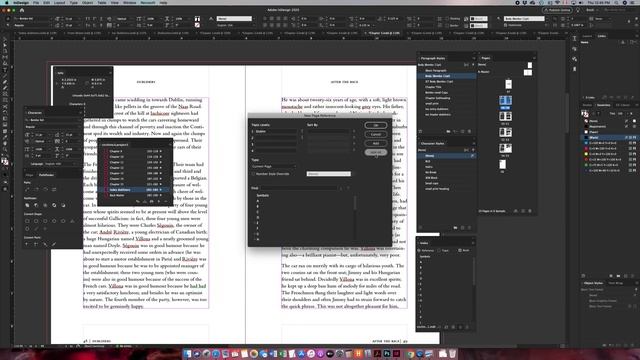Expand the Symbols section in the dialog topic list

point(262,196)
